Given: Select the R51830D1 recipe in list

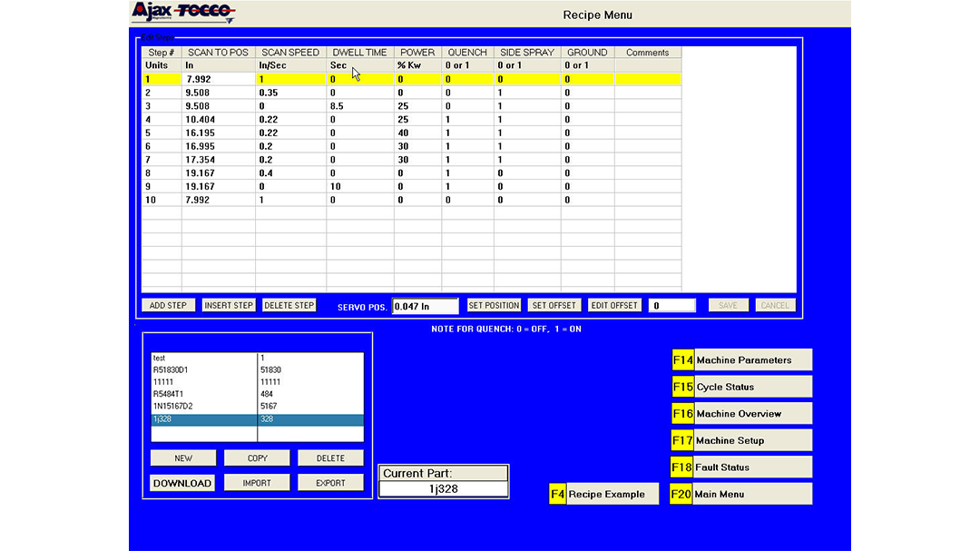Looking at the screenshot, I should [203, 370].
